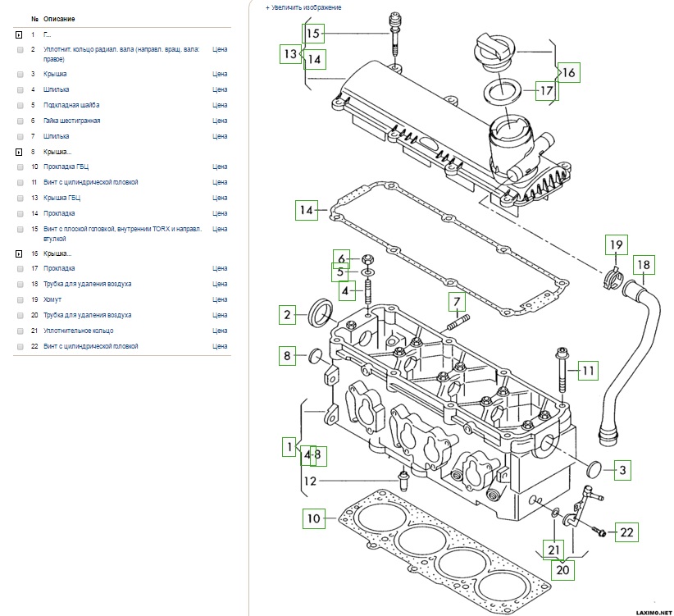Open Цена link for Крышка ГБЦ

coord(219,198)
